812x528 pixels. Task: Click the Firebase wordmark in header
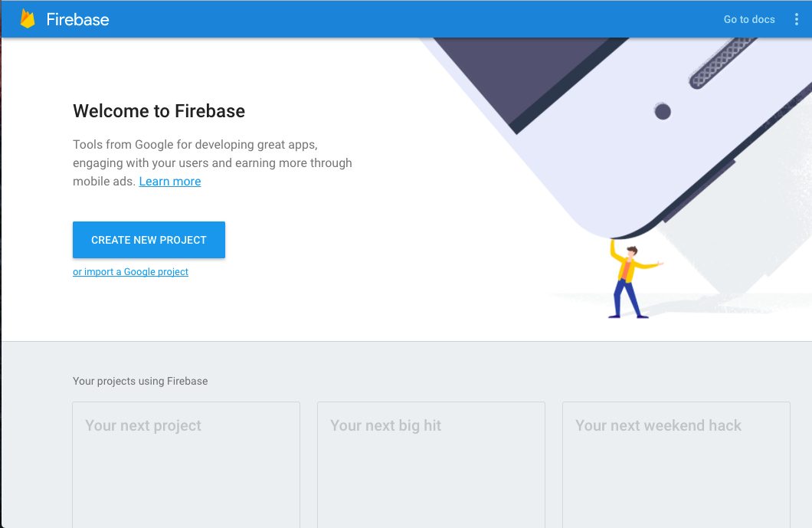(x=77, y=20)
